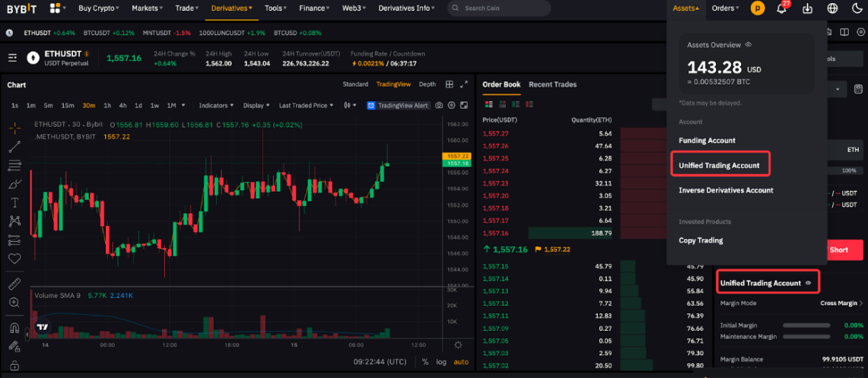
Task: Hide balance in Assets Overview
Action: tap(749, 45)
